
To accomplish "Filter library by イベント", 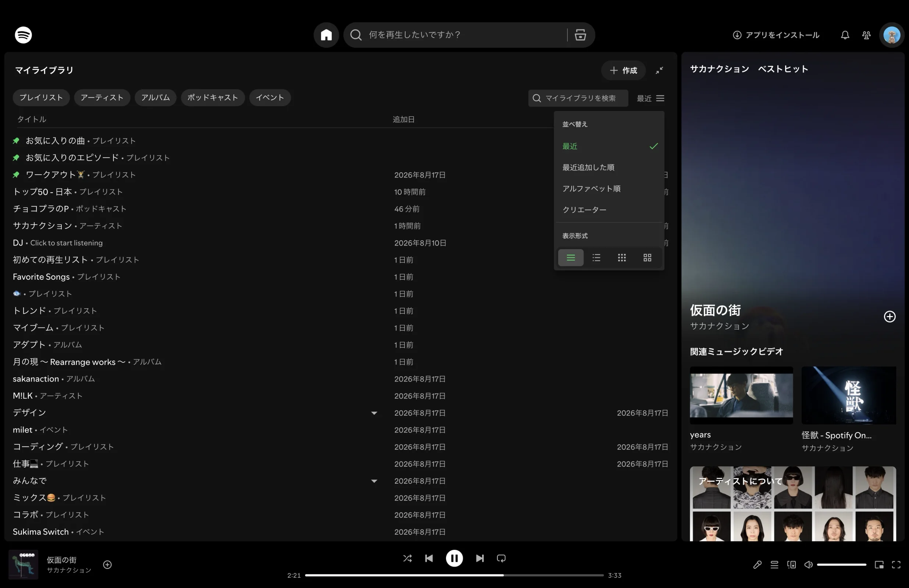I will coord(270,97).
